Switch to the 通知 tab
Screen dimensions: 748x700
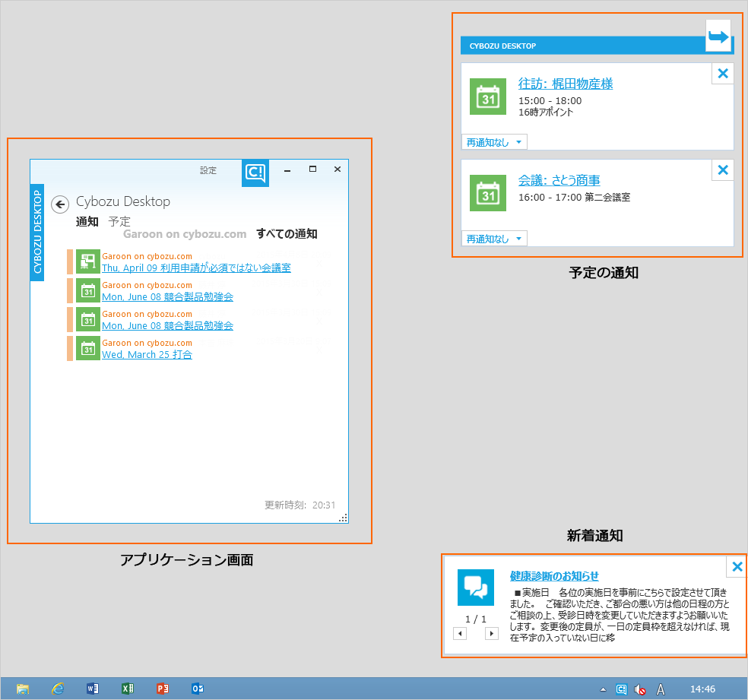point(87,221)
